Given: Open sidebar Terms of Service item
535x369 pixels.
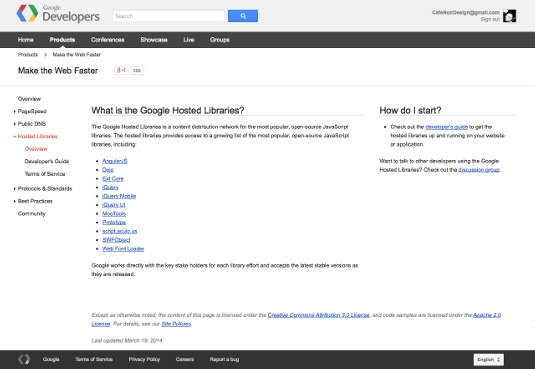Looking at the screenshot, I should pyautogui.click(x=45, y=174).
